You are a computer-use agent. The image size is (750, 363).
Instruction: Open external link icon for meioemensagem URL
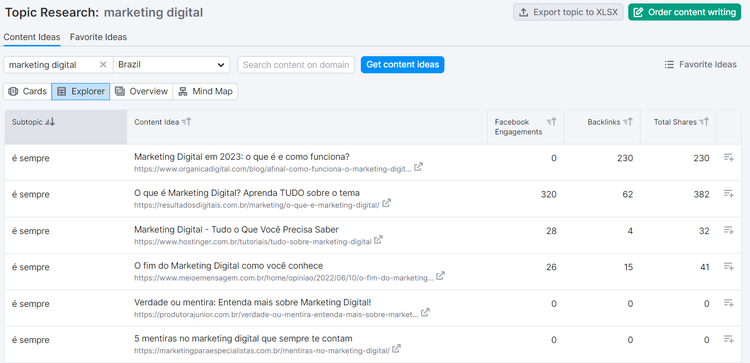tap(440, 276)
